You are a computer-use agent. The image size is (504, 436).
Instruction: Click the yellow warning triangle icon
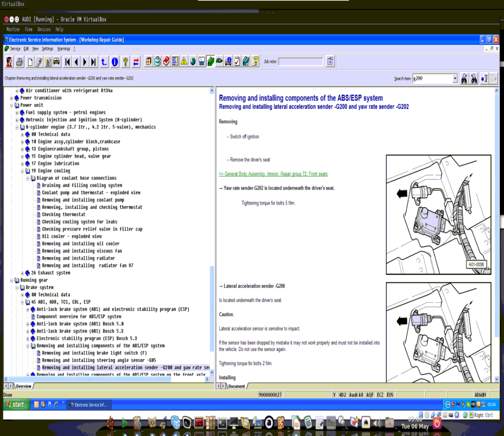click(184, 61)
